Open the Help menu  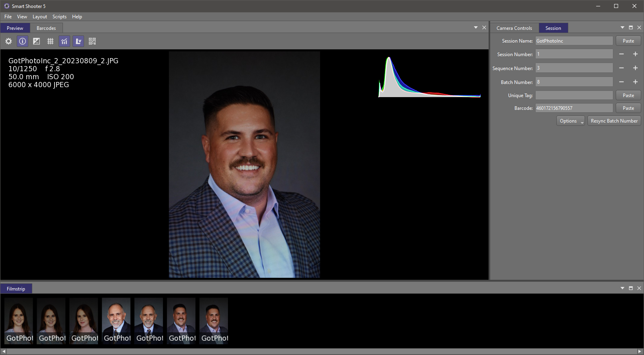[77, 17]
